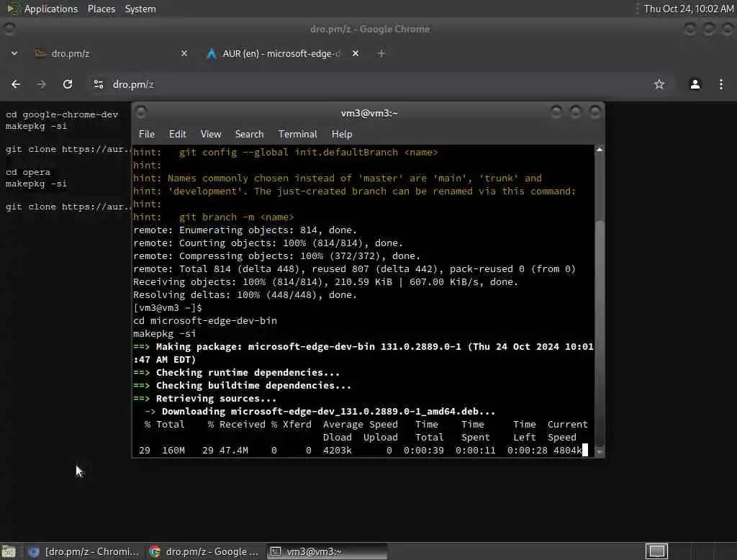Click the terminal vertical scrollbar thumb
Image resolution: width=737 pixels, height=560 pixels.
coord(600,333)
